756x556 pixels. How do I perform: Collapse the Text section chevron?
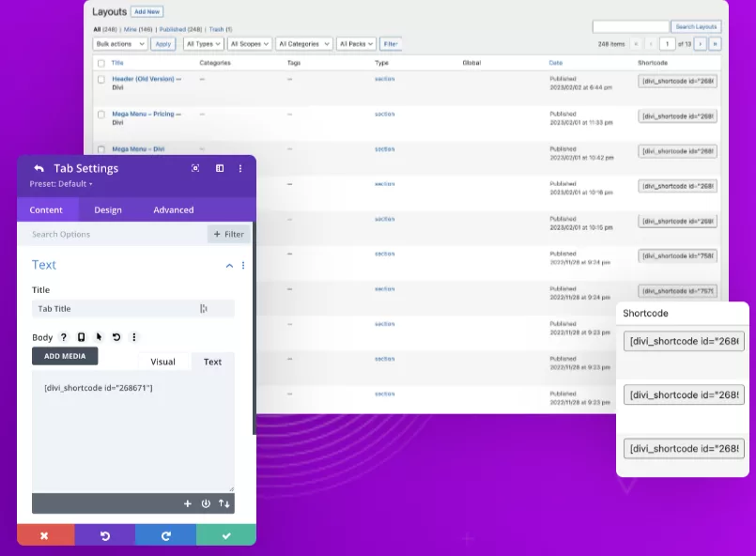[229, 265]
